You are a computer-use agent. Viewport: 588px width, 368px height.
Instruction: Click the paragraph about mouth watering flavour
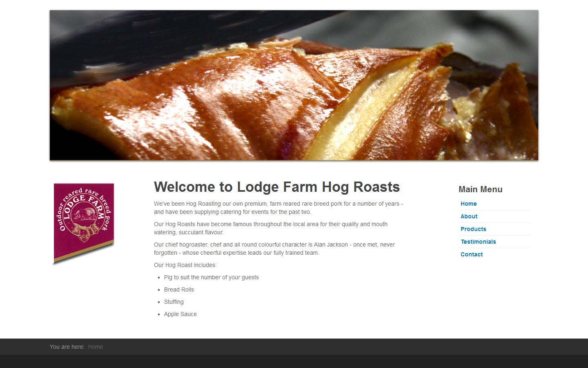point(271,228)
